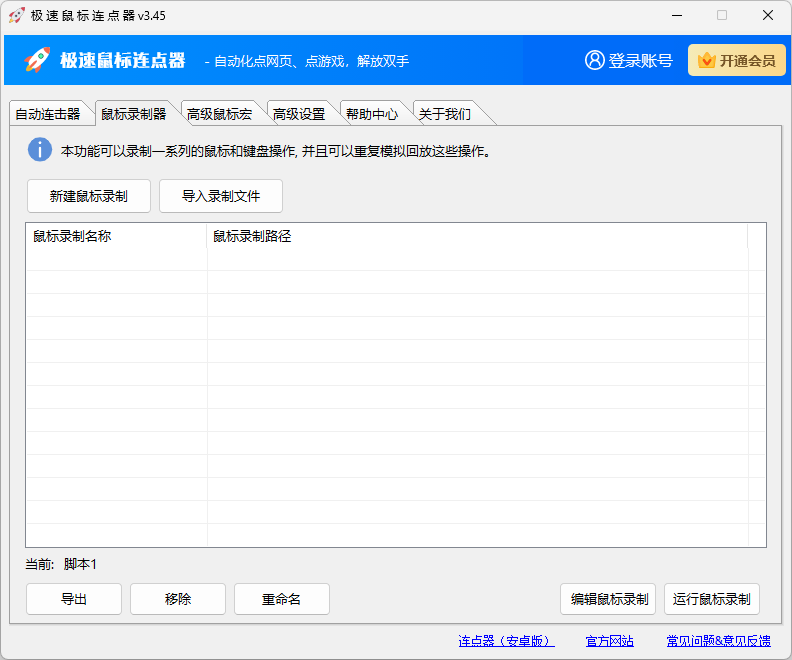This screenshot has width=792, height=660.
Task: Sort by the 鼠标录制名称 column header
Action: pos(115,236)
